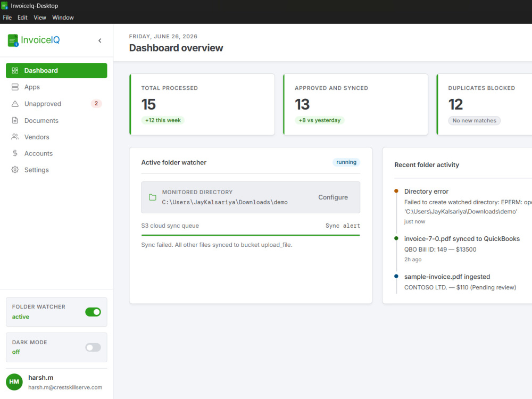This screenshot has width=532, height=399.
Task: Click the 'Failed to create watched directory' message
Action: (x=468, y=207)
